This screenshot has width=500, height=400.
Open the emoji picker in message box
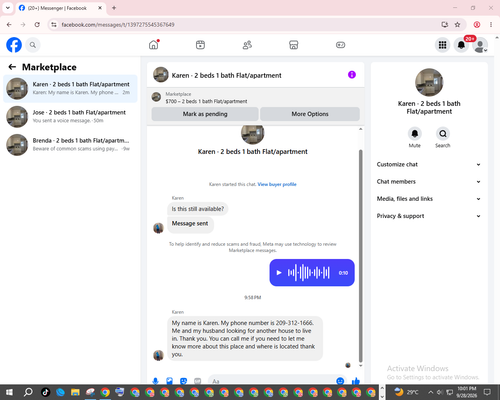pyautogui.click(x=340, y=381)
